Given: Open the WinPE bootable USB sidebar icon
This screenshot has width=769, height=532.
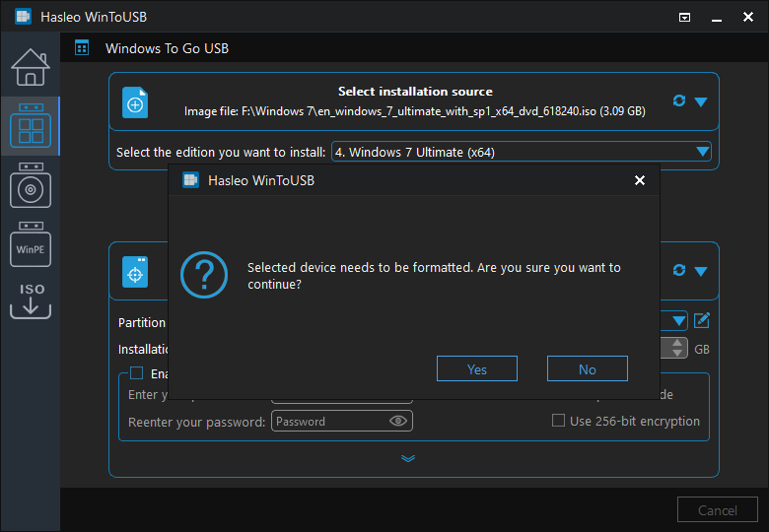Looking at the screenshot, I should 31,244.
